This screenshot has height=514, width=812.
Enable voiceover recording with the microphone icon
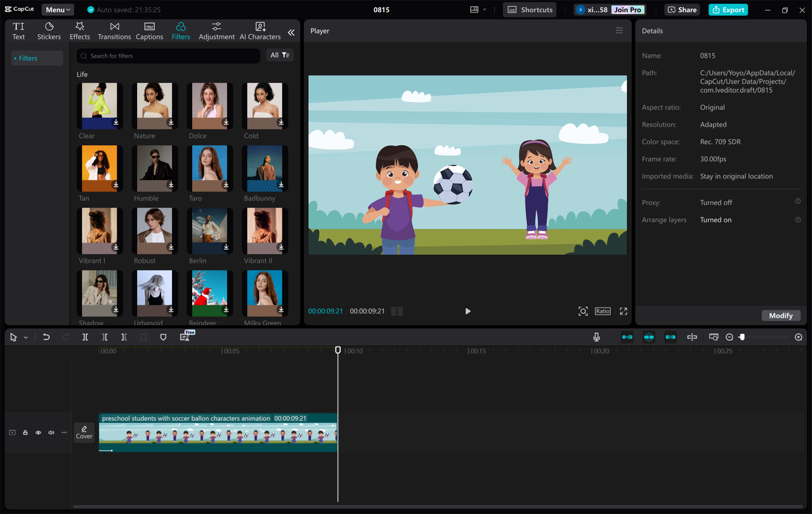click(596, 337)
